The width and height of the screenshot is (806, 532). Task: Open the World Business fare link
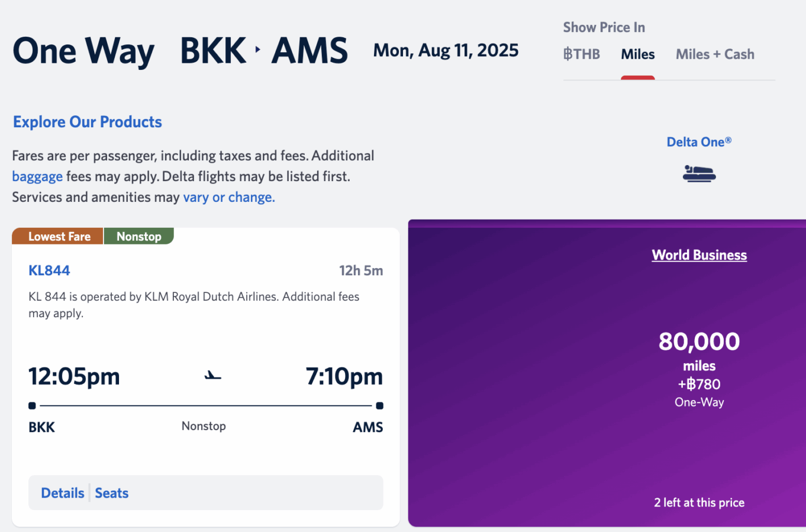[x=699, y=255]
